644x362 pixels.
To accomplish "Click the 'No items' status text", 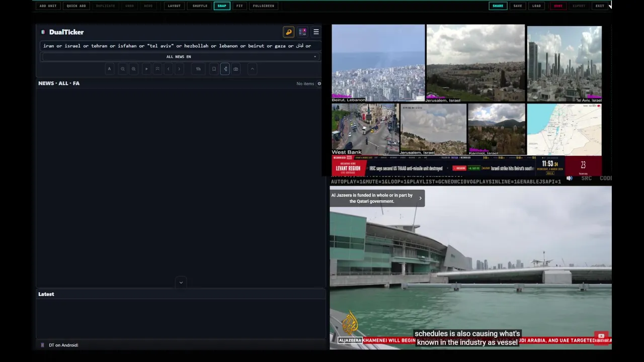I will [305, 83].
